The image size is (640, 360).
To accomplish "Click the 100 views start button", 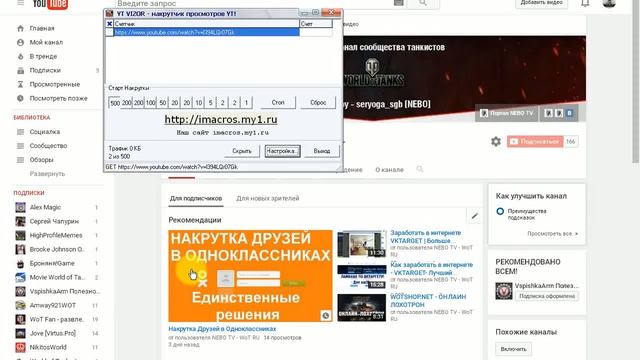I will (x=151, y=103).
